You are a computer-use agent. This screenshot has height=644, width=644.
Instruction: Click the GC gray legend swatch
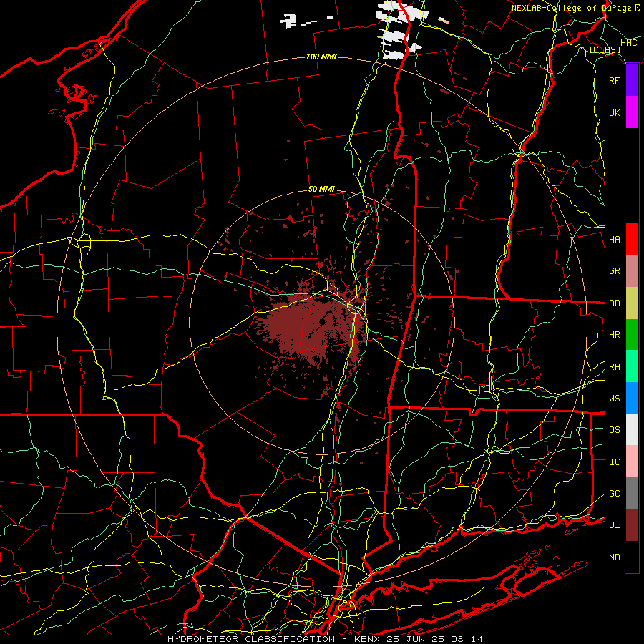click(x=632, y=493)
